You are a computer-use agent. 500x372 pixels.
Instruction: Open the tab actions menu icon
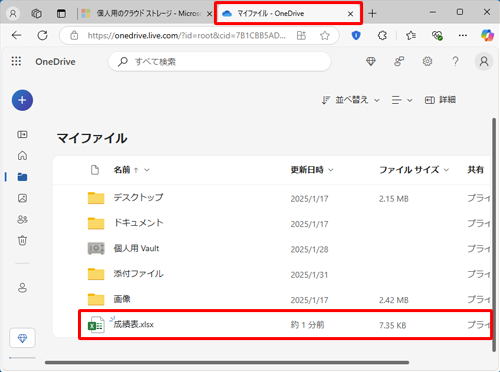(61, 14)
